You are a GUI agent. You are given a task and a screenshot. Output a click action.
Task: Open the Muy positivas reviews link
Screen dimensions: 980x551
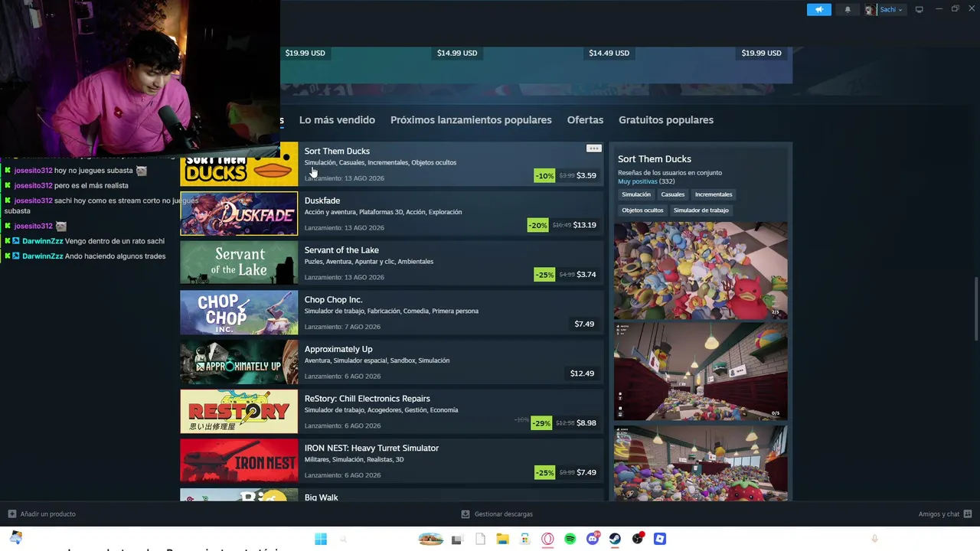tap(637, 181)
